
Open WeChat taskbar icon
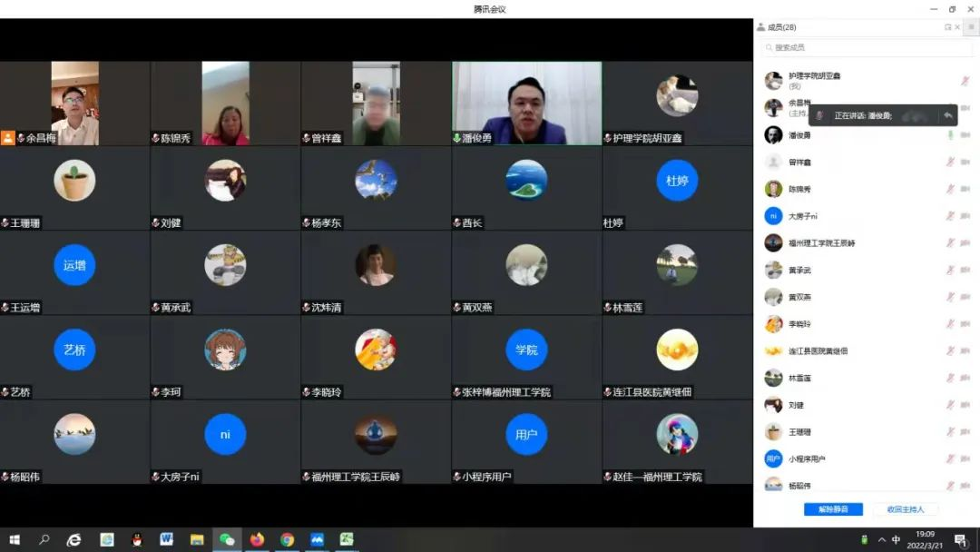point(227,539)
